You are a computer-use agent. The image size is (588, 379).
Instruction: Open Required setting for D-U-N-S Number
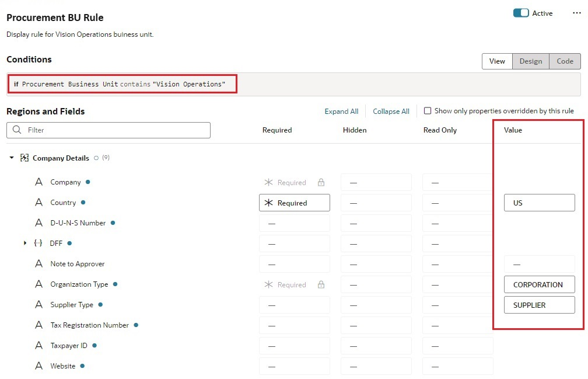click(x=295, y=223)
